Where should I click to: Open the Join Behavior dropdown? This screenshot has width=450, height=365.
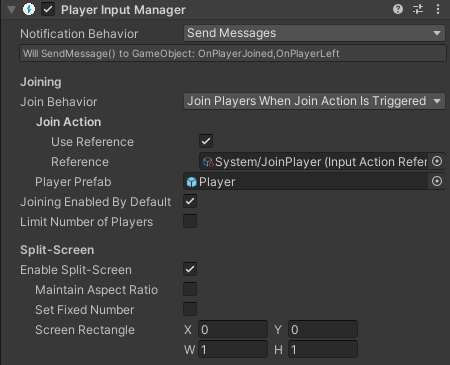coord(314,101)
